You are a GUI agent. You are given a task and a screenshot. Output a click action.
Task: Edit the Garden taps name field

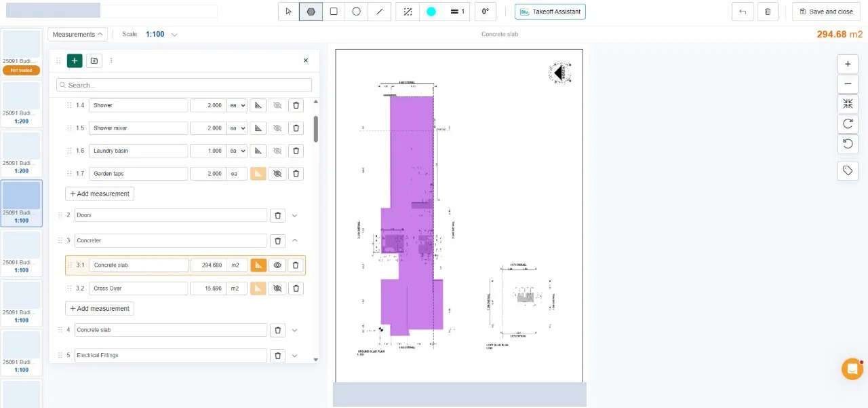point(138,174)
